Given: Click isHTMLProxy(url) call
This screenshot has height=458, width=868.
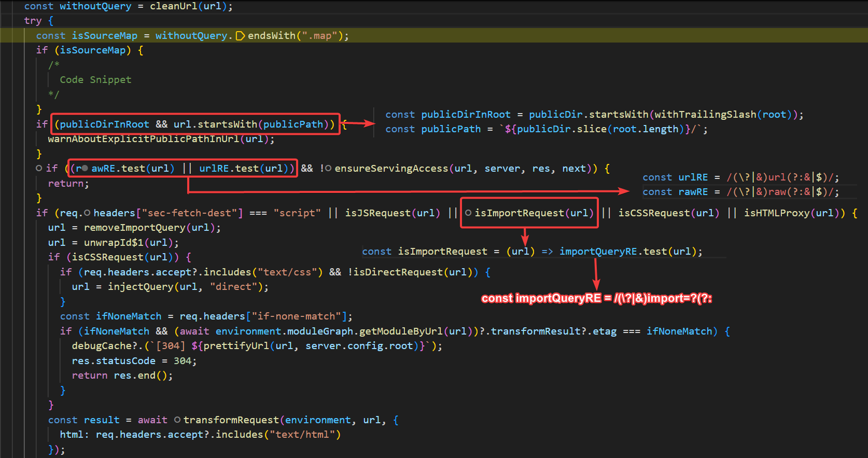Looking at the screenshot, I should (x=791, y=213).
